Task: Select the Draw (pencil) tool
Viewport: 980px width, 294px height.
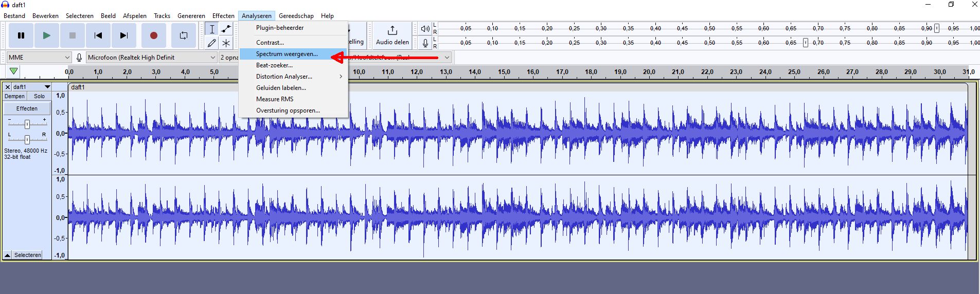Action: pos(212,43)
